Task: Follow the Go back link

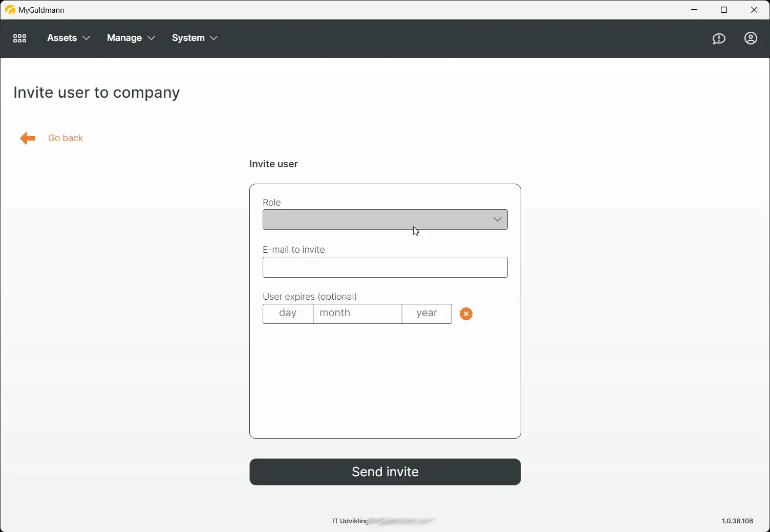Action: click(x=65, y=138)
